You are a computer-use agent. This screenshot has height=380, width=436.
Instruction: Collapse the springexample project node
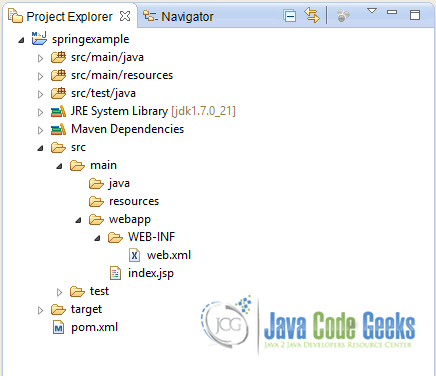pyautogui.click(x=21, y=40)
